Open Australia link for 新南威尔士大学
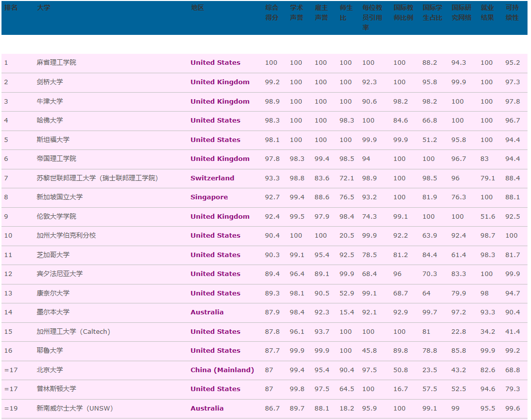 point(207,408)
